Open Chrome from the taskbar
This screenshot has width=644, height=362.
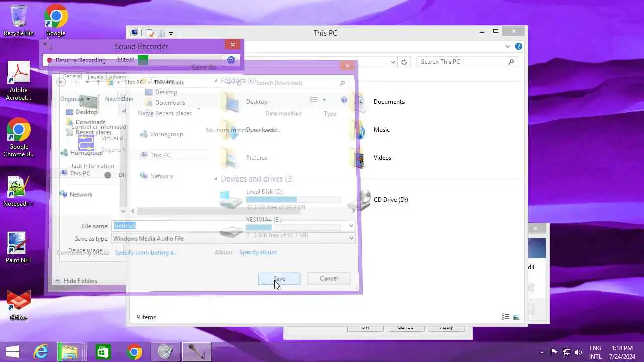tap(134, 352)
